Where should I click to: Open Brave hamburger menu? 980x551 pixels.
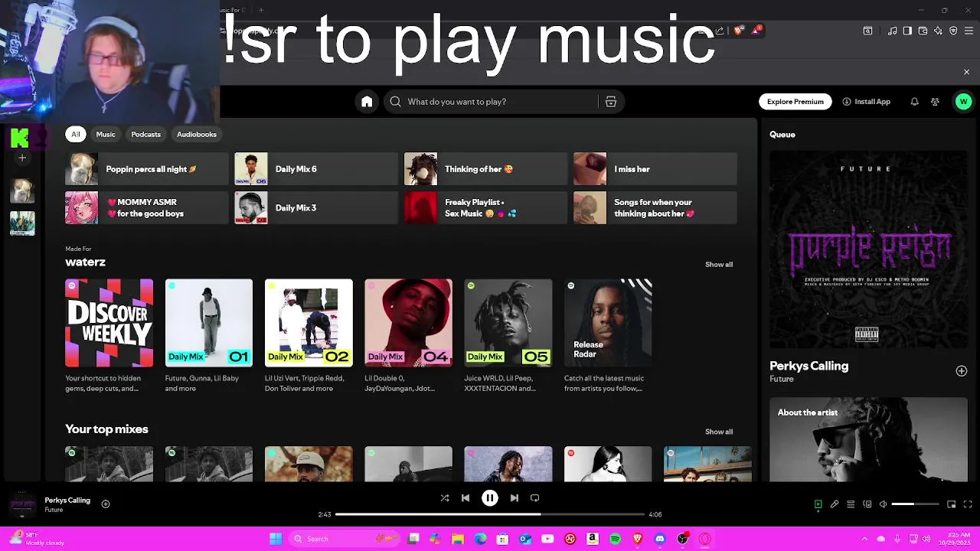pos(969,31)
